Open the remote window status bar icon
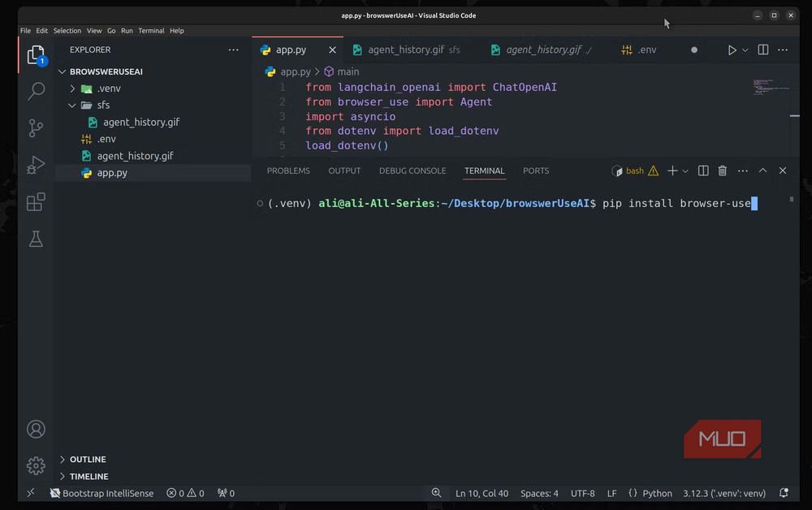This screenshot has height=510, width=812. coord(31,493)
